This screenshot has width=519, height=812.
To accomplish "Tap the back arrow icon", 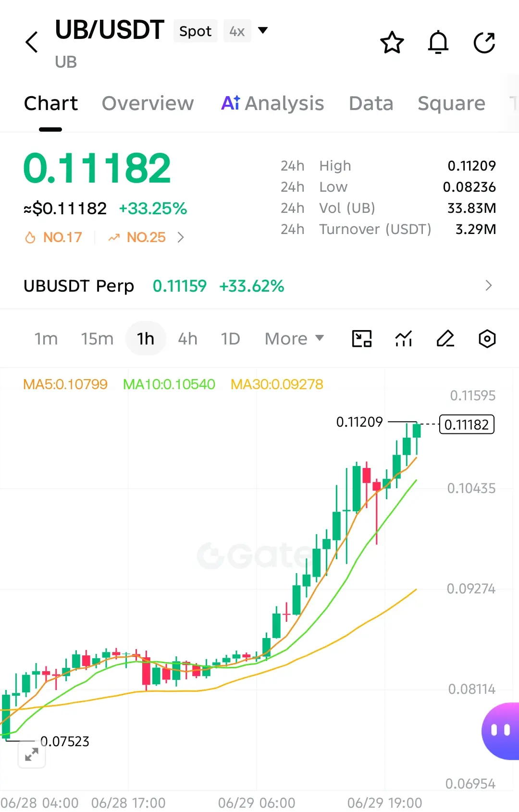I will pos(32,42).
